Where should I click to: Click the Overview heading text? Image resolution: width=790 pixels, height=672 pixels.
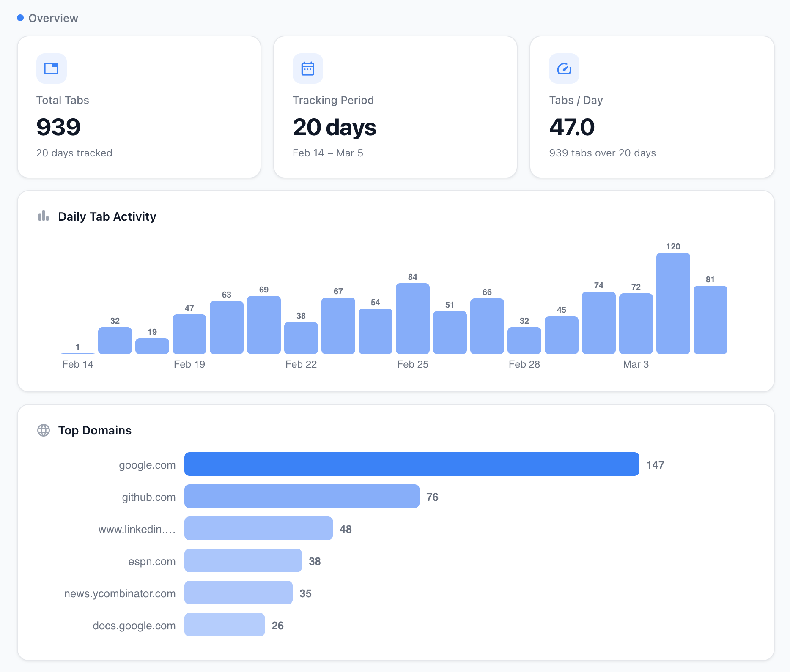click(x=53, y=18)
